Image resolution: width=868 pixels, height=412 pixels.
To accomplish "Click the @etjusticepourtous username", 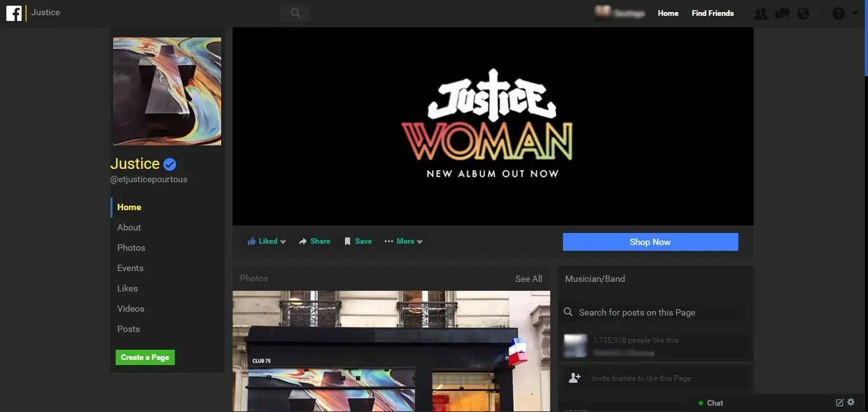I will [149, 180].
